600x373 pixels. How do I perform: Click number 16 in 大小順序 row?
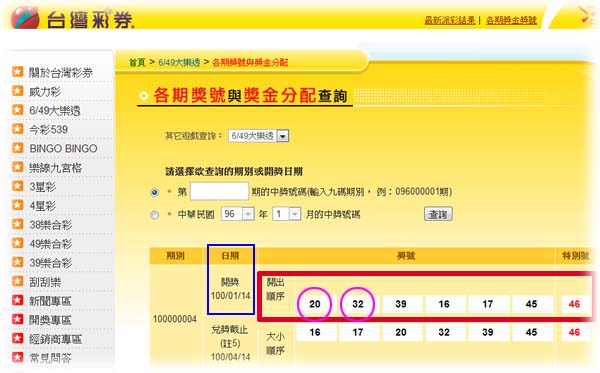click(315, 332)
